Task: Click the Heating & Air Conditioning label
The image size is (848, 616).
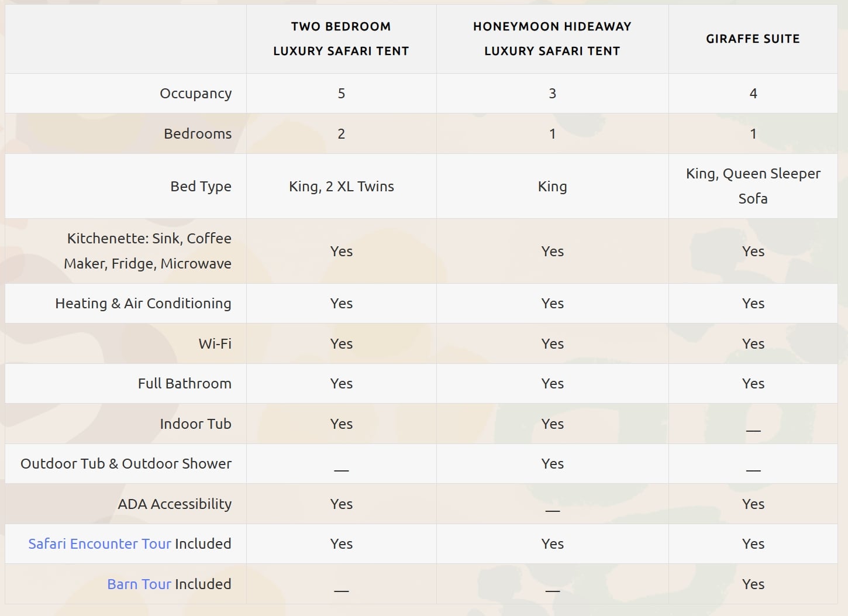Action: tap(143, 303)
